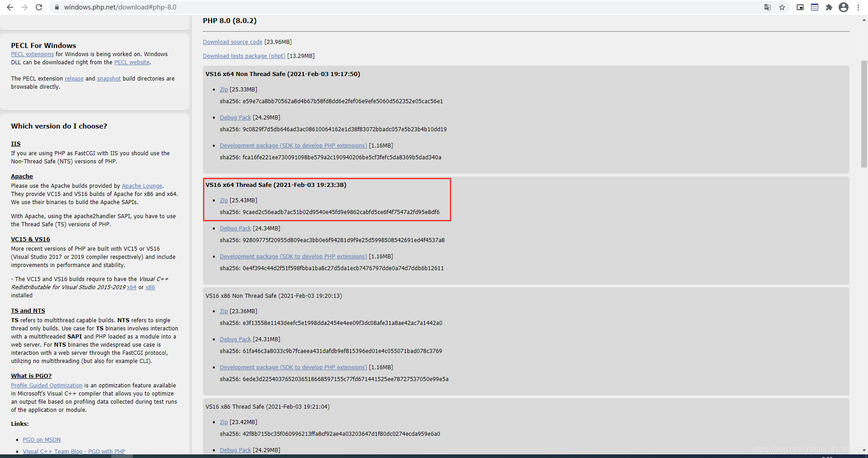This screenshot has width=868, height=458.
Task: Open the reading list side panel icon
Action: pyautogui.click(x=815, y=7)
